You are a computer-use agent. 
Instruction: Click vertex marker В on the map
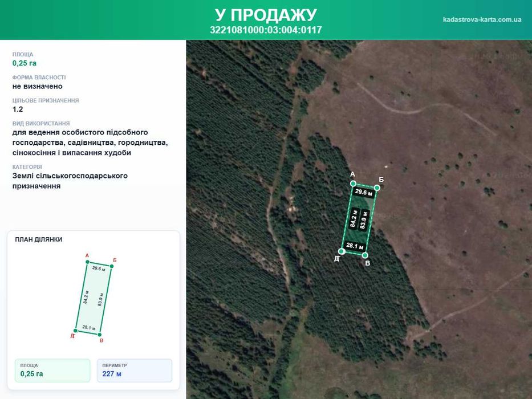point(365,255)
